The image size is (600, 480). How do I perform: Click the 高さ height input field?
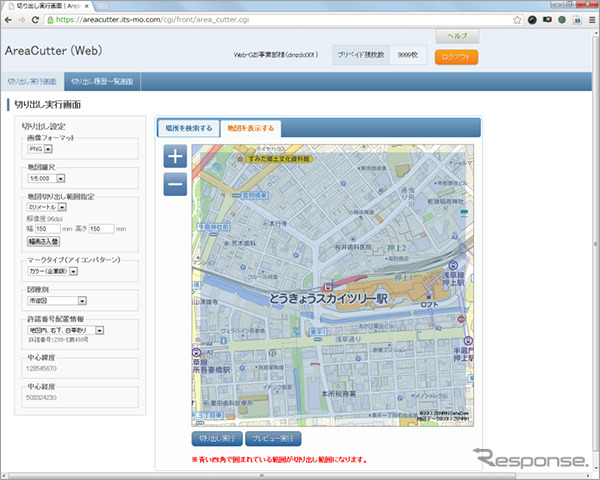pyautogui.click(x=101, y=229)
